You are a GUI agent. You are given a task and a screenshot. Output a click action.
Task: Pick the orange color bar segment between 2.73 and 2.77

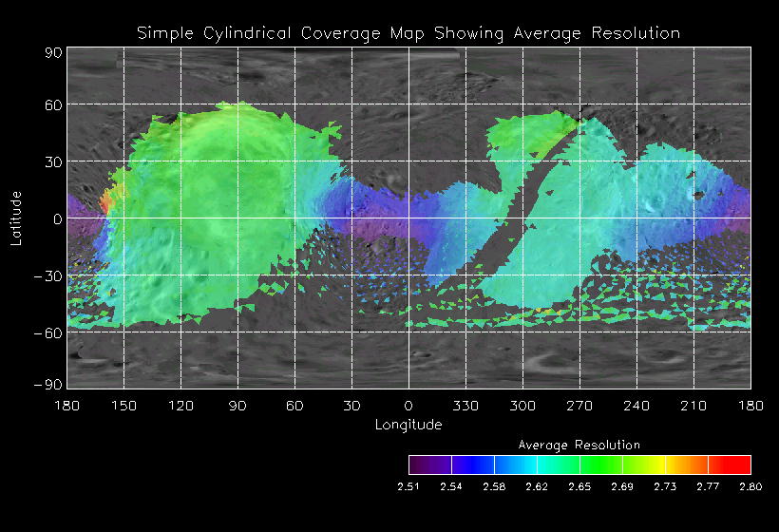[687, 465]
